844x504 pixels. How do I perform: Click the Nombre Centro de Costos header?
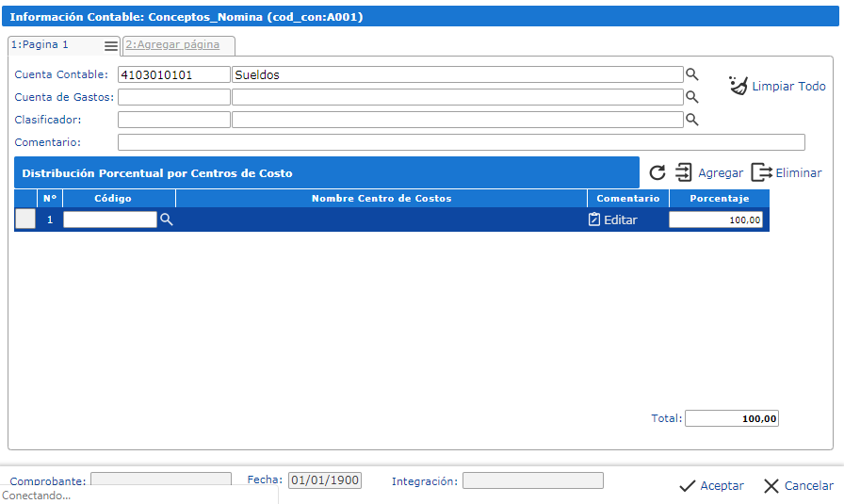[x=381, y=198]
